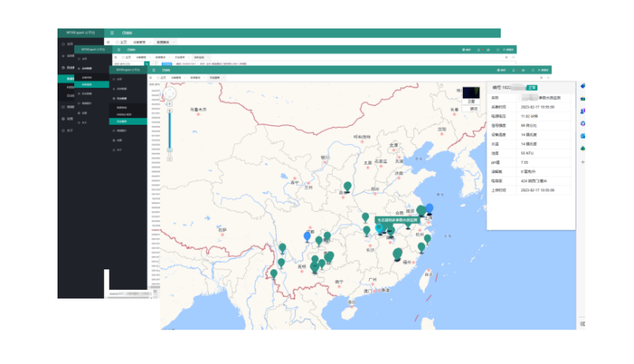Select the westernmost green marker near the Myanmar border

[274, 275]
